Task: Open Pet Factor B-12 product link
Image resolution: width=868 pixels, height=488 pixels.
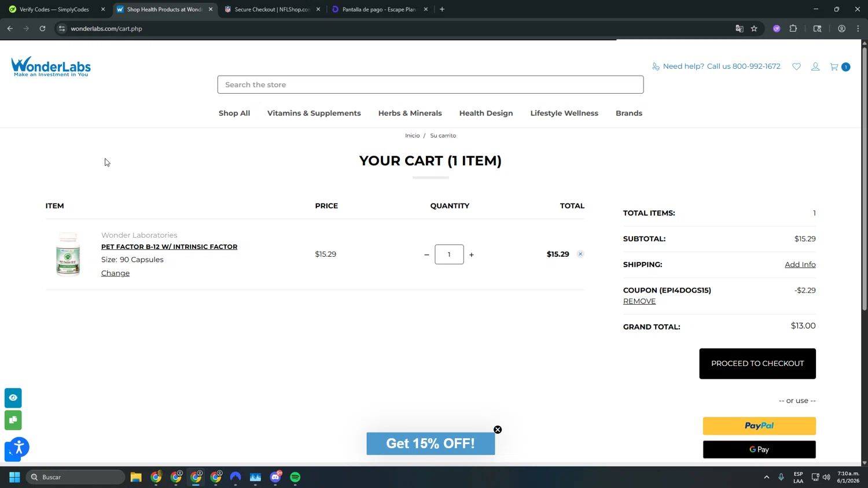Action: [169, 247]
